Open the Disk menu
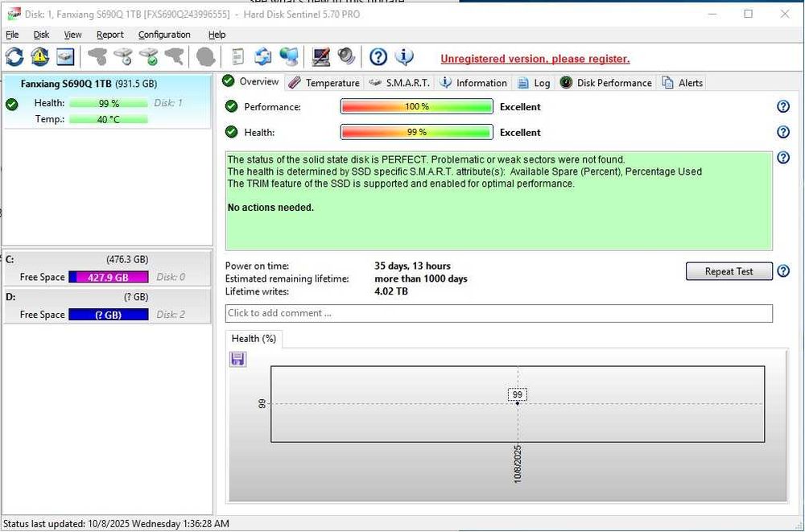This screenshot has height=532, width=805. pos(41,35)
